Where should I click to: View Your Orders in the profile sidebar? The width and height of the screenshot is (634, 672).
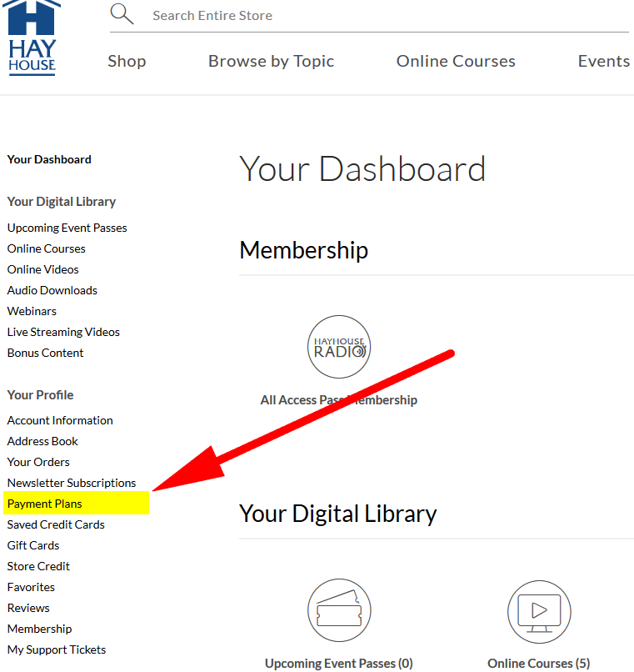[38, 462]
